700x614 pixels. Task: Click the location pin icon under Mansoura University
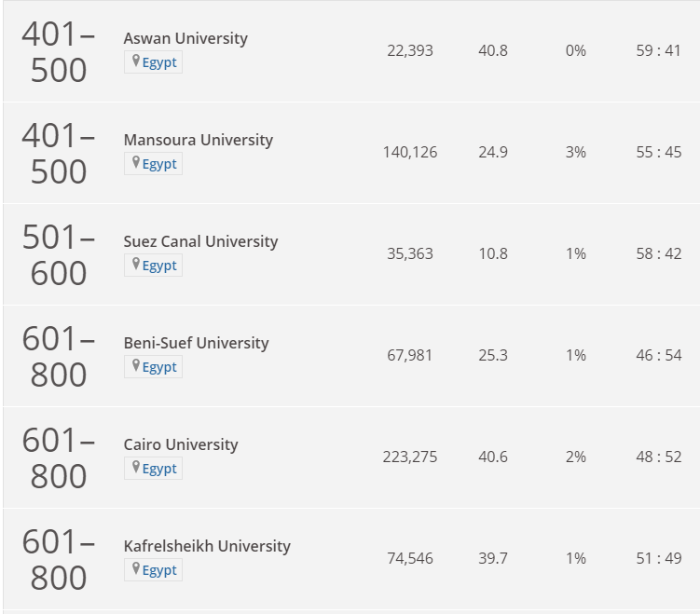pyautogui.click(x=136, y=163)
